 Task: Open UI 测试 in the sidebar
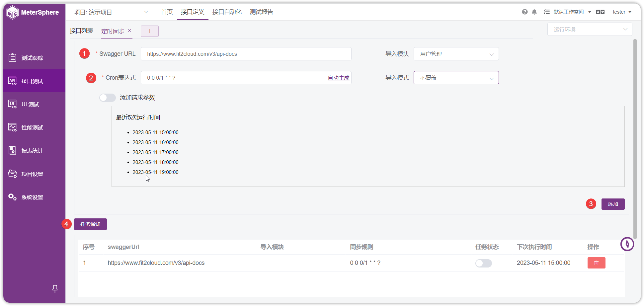tap(34, 104)
